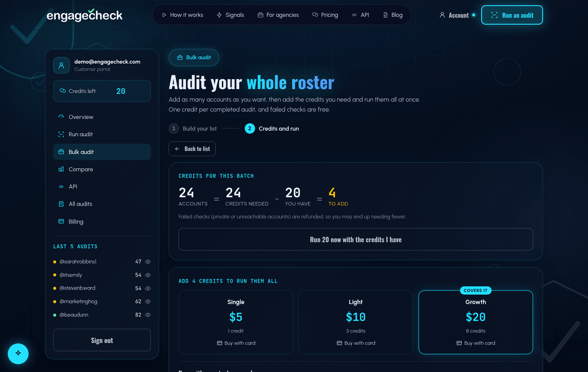
Task: Open API nav item in top bar
Action: click(361, 15)
